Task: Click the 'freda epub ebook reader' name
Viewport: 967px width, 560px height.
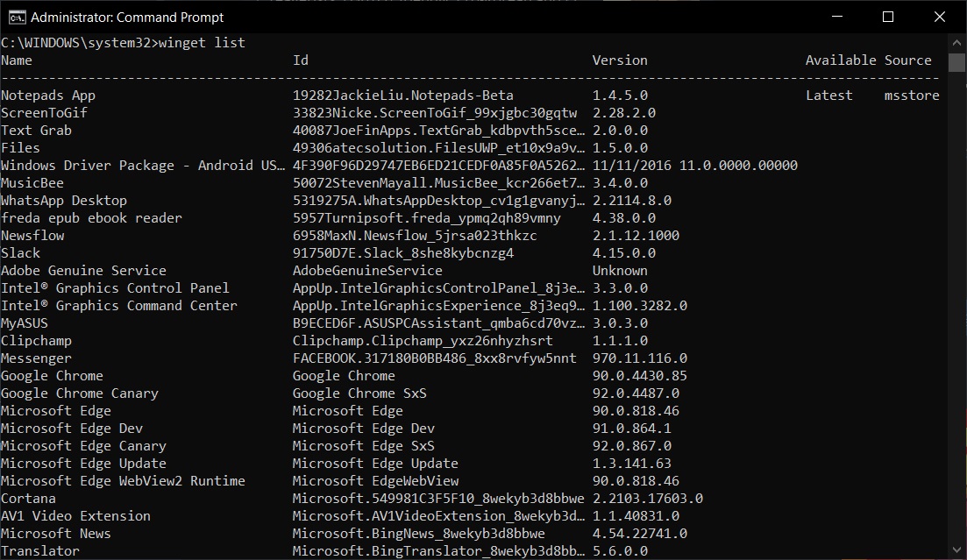Action: pos(91,218)
